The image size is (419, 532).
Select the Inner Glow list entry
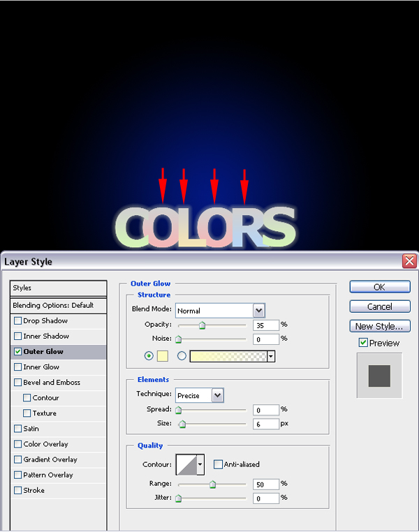coord(59,367)
